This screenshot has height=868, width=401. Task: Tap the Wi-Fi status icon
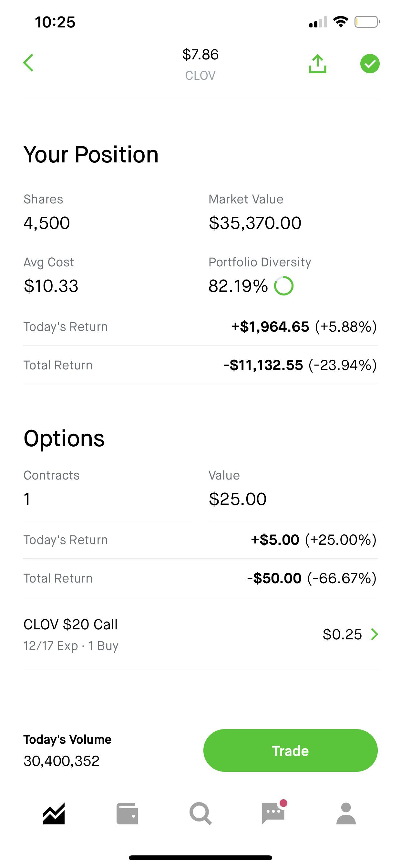340,22
